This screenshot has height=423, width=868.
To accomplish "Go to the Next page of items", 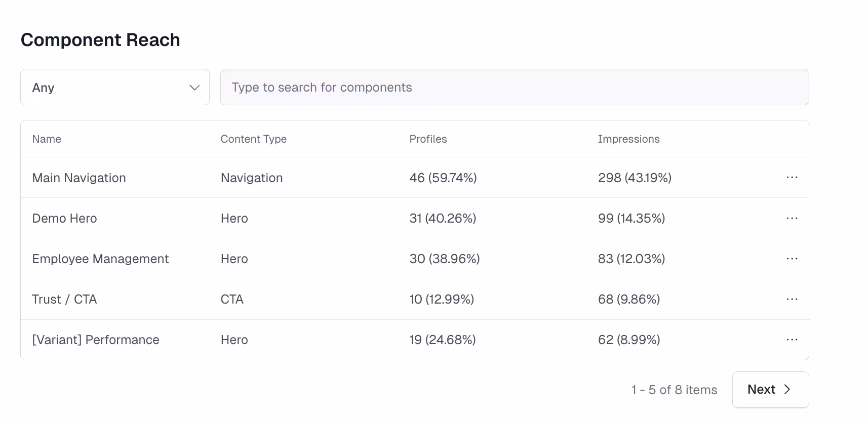I will click(770, 390).
